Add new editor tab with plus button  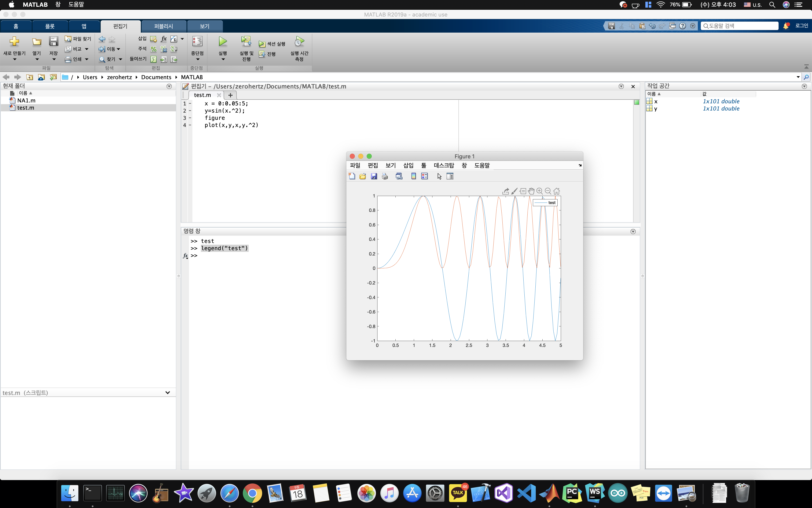(230, 95)
